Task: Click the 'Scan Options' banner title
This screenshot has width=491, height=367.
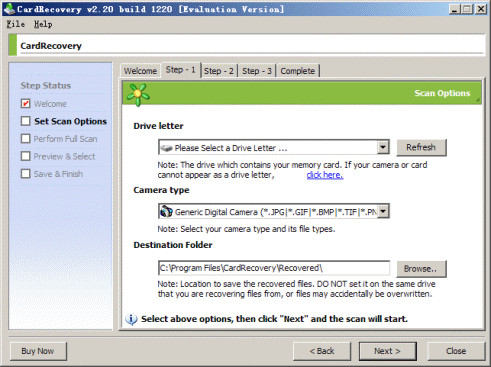Action: pos(442,93)
